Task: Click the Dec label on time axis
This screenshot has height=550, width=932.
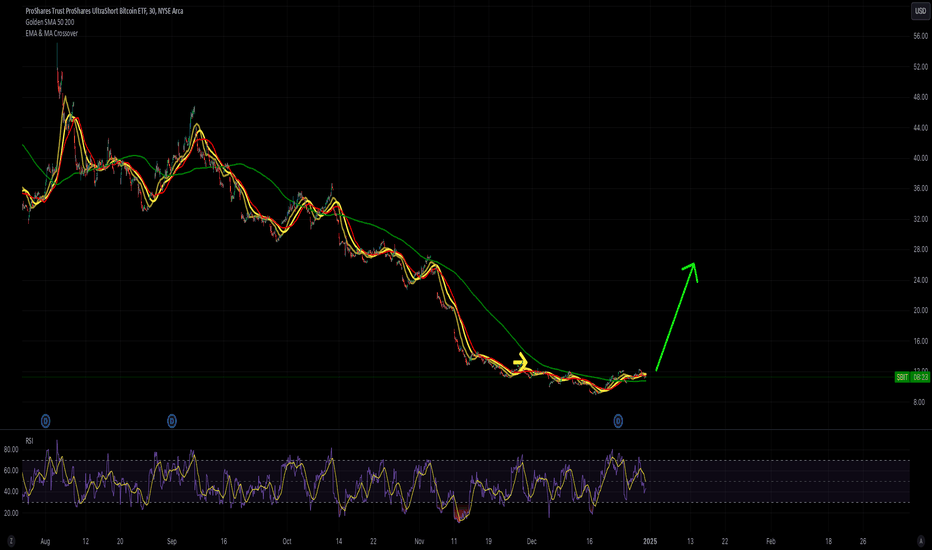Action: [x=531, y=541]
